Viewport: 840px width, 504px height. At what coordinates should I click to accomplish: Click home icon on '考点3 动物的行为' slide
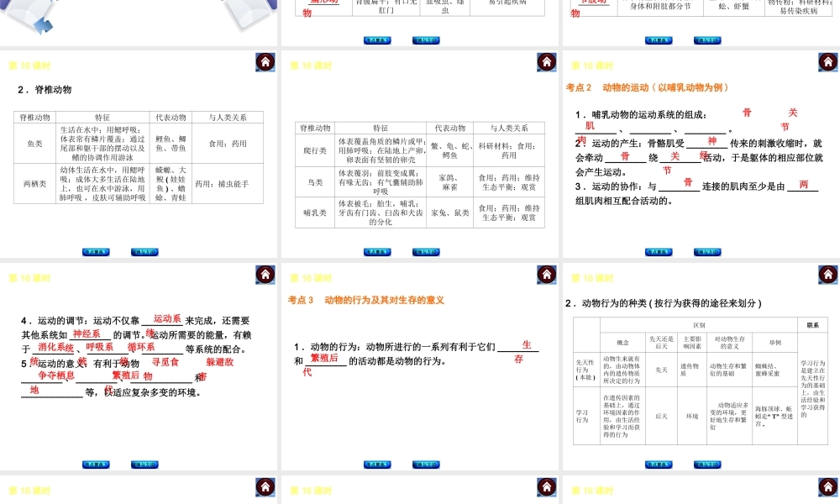click(x=547, y=275)
